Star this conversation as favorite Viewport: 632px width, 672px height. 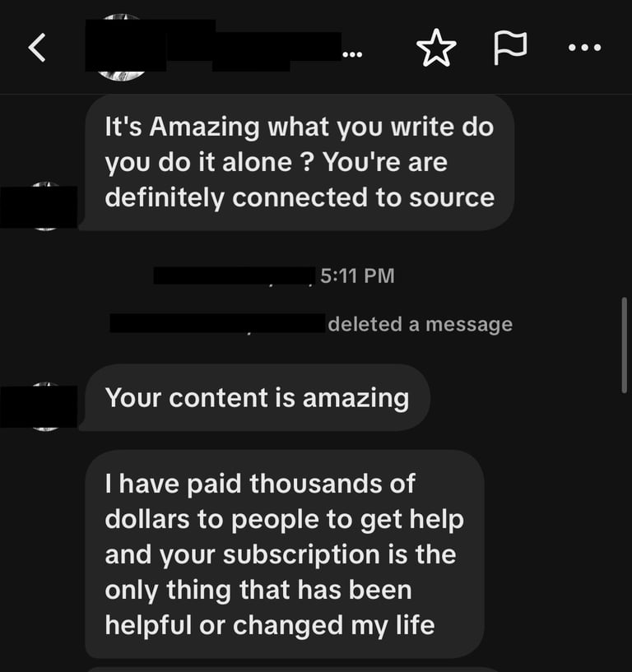pos(436,48)
